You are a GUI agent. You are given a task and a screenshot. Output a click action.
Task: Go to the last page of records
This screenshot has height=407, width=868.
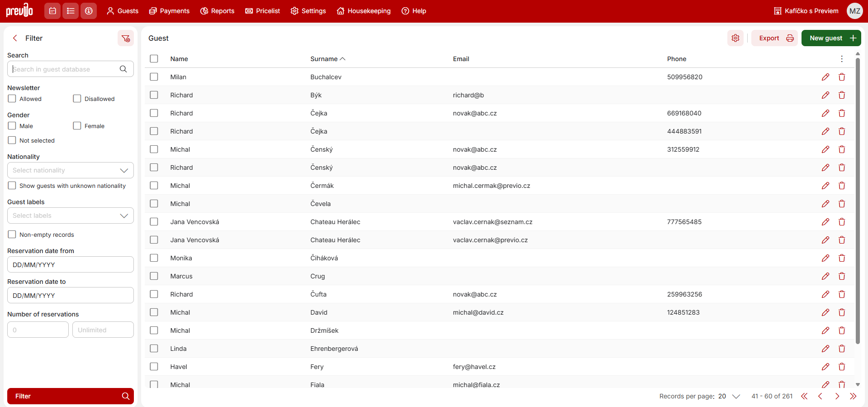click(x=853, y=396)
